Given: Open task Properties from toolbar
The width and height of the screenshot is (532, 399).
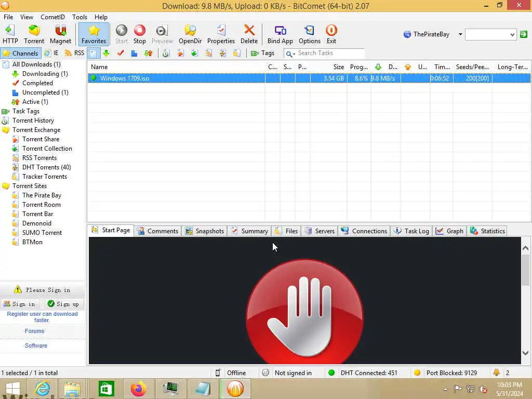Looking at the screenshot, I should 221,34.
